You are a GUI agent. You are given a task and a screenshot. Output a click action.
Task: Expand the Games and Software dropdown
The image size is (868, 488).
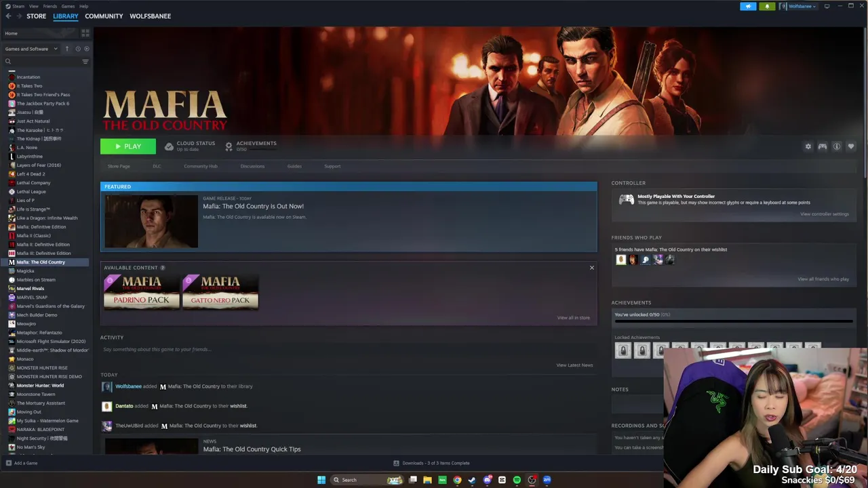[31, 49]
